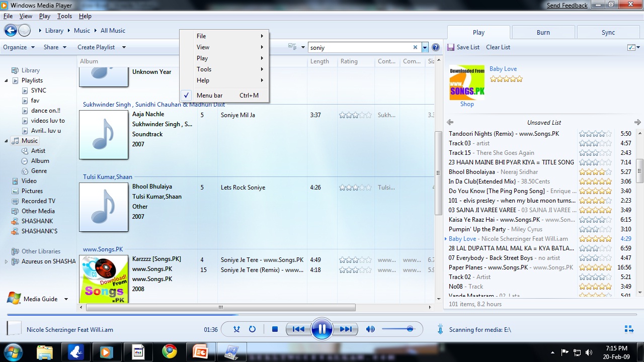Select the Karzzzz Songs.PK album art thumbnail
Viewport: 644px width, 362px height.
(104, 279)
